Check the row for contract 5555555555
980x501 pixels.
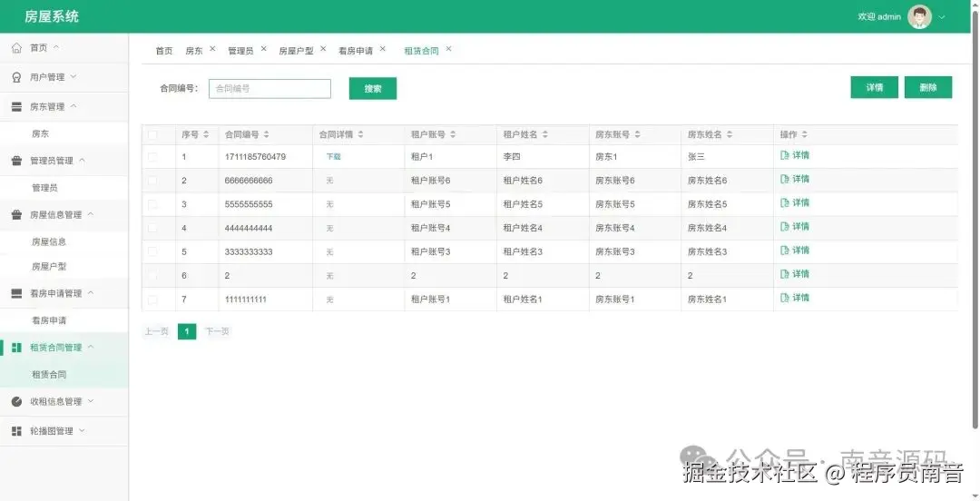tap(152, 204)
